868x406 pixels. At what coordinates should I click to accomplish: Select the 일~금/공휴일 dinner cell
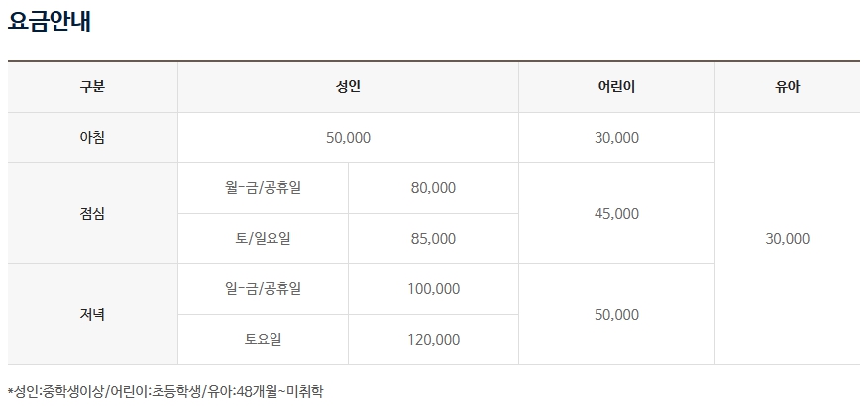[263, 289]
